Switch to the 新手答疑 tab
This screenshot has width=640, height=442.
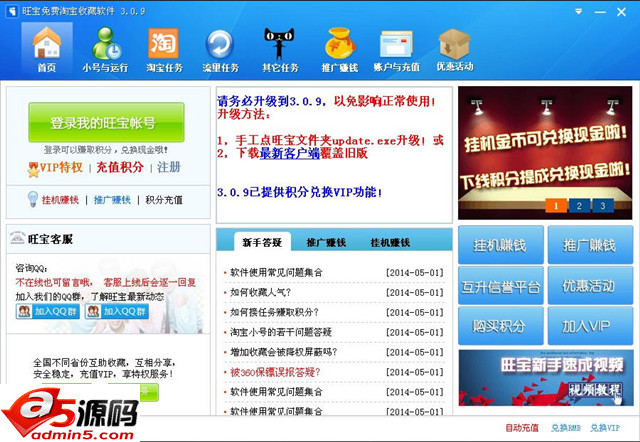click(261, 242)
